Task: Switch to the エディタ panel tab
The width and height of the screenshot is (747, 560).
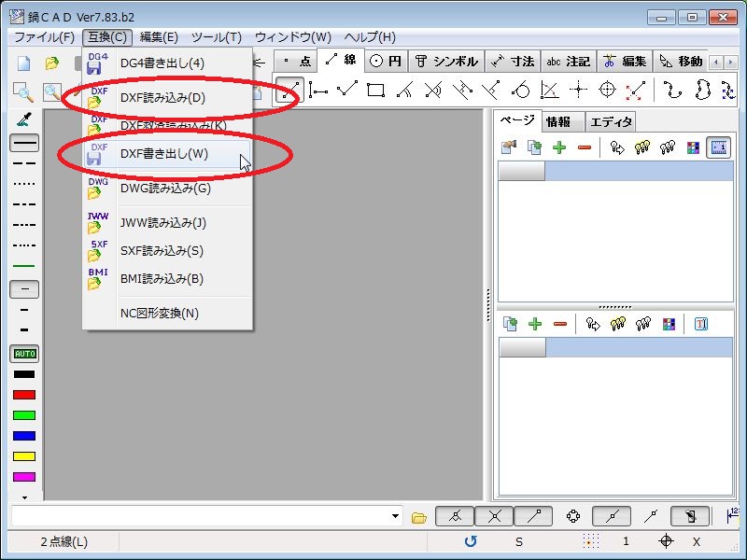Action: [612, 122]
